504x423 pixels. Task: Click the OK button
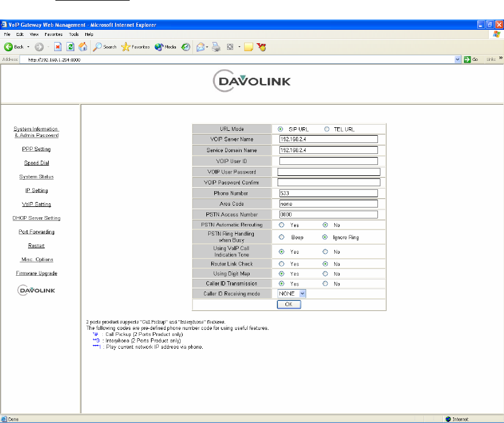(289, 304)
